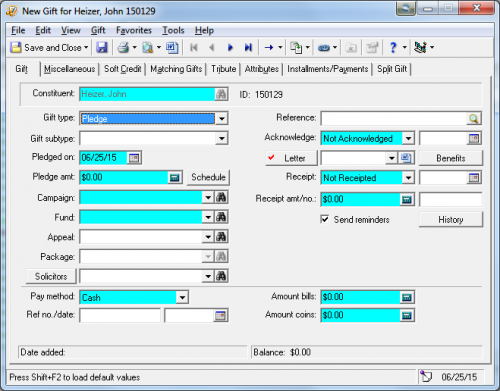This screenshot has width=500, height=391.
Task: Click binoculars search icon beside Solicitors field
Action: click(221, 276)
